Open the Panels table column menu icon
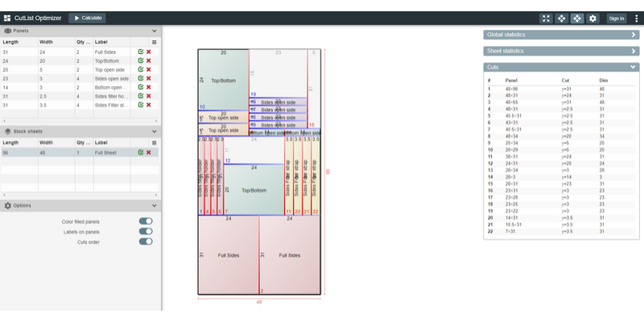 pyautogui.click(x=154, y=43)
